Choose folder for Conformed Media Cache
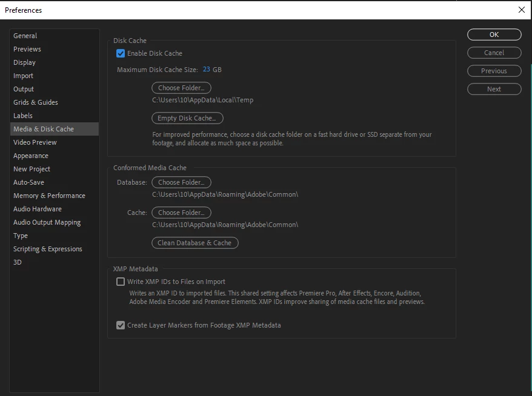Image resolution: width=532 pixels, height=396 pixels. 181,213
